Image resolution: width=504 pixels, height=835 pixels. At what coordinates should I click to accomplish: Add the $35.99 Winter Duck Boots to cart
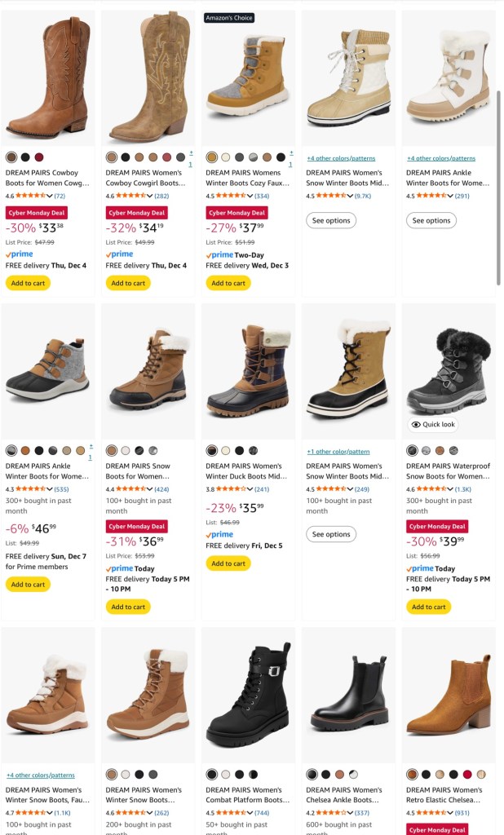(228, 563)
